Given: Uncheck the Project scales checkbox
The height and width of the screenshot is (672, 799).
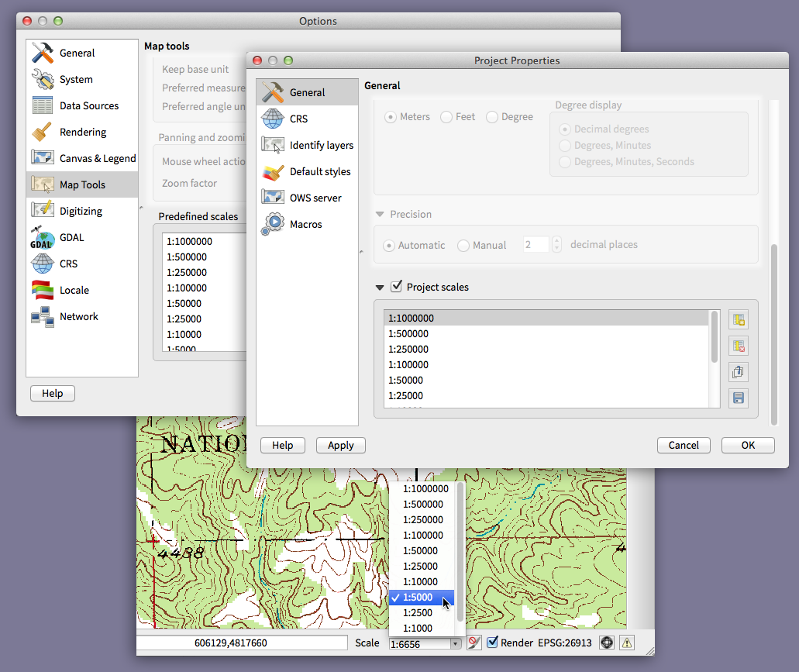Looking at the screenshot, I should [x=397, y=287].
